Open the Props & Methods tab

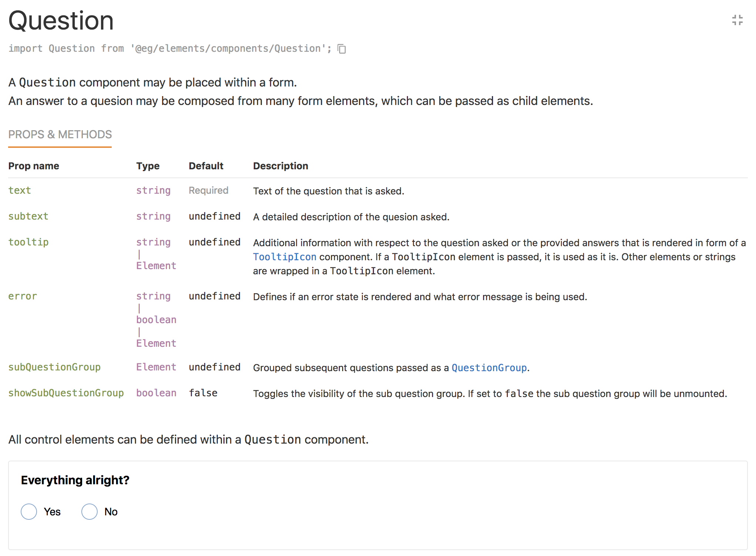pyautogui.click(x=60, y=135)
